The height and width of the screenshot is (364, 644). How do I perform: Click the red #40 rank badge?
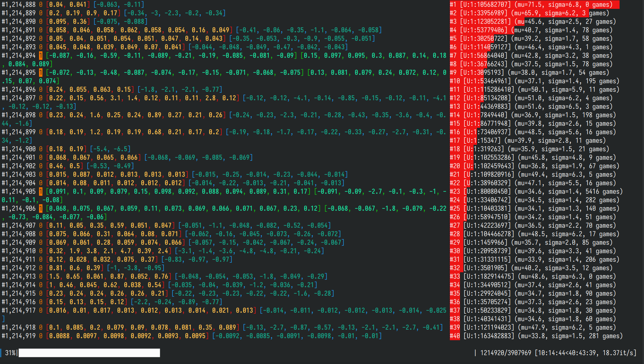pos(455,336)
